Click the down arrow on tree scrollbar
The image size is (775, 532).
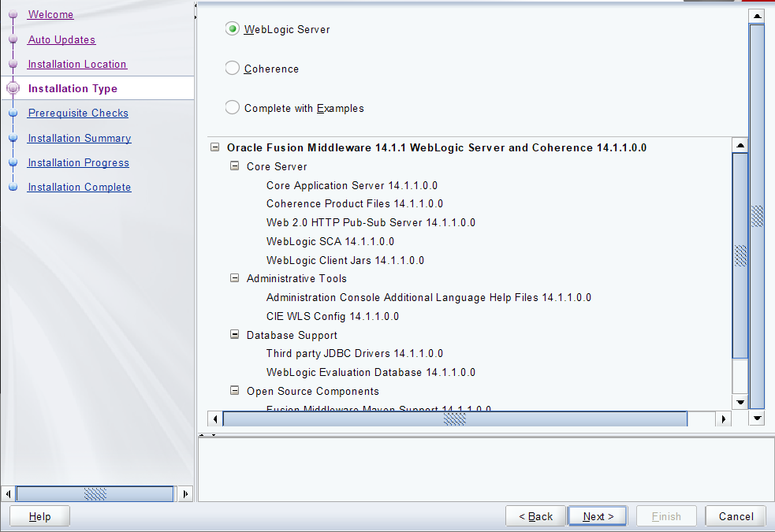pyautogui.click(x=740, y=401)
